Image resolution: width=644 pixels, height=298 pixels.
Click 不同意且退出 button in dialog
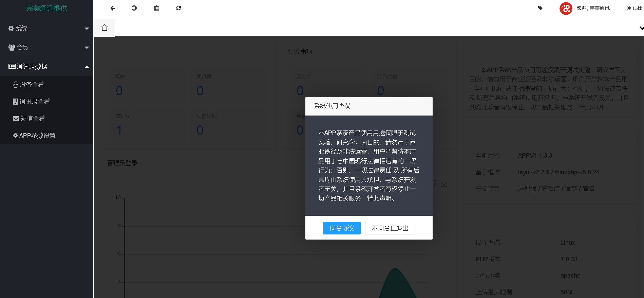390,228
